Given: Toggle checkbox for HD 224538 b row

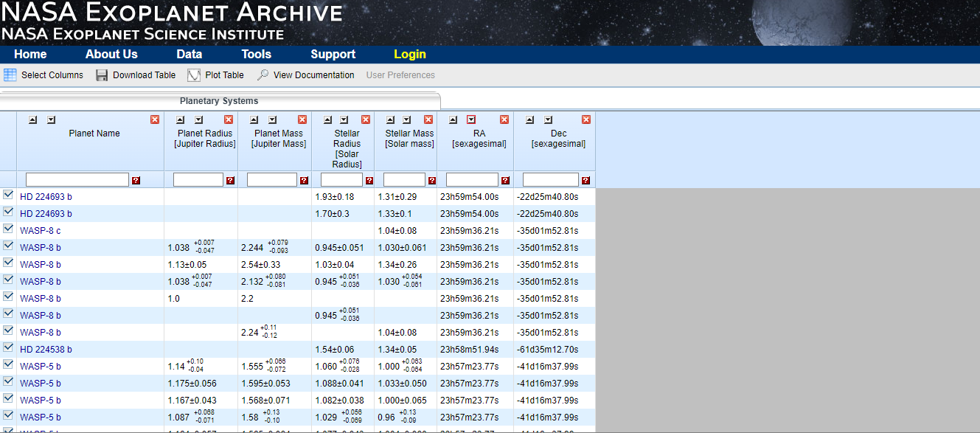Looking at the screenshot, I should 8,347.
